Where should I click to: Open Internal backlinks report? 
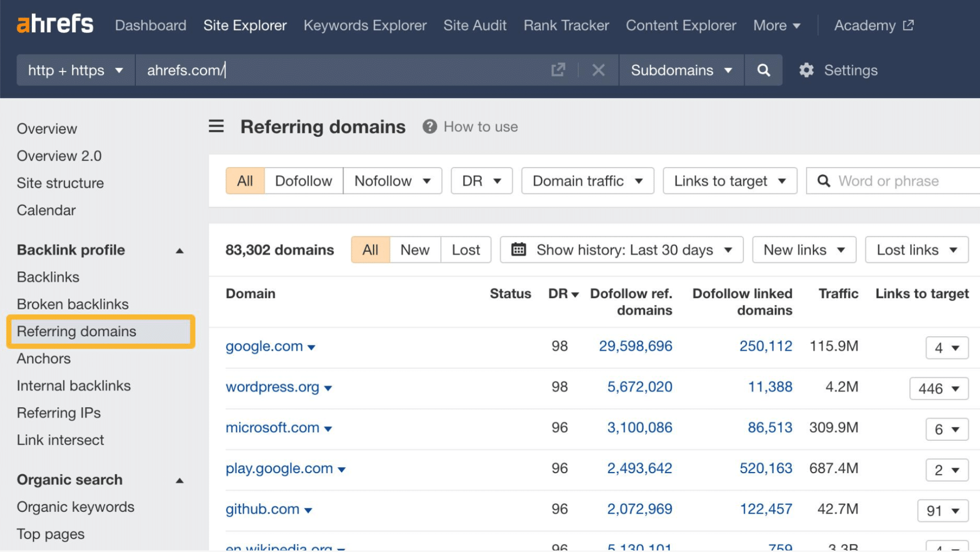pyautogui.click(x=74, y=386)
